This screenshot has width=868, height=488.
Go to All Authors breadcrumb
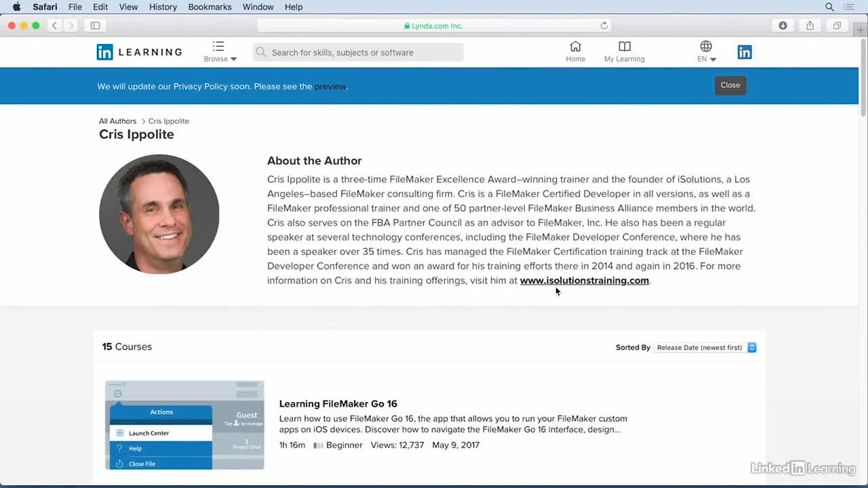(117, 121)
